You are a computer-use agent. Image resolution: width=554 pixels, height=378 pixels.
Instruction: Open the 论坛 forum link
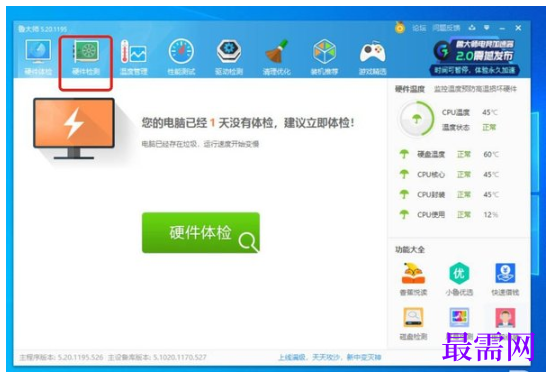[419, 28]
